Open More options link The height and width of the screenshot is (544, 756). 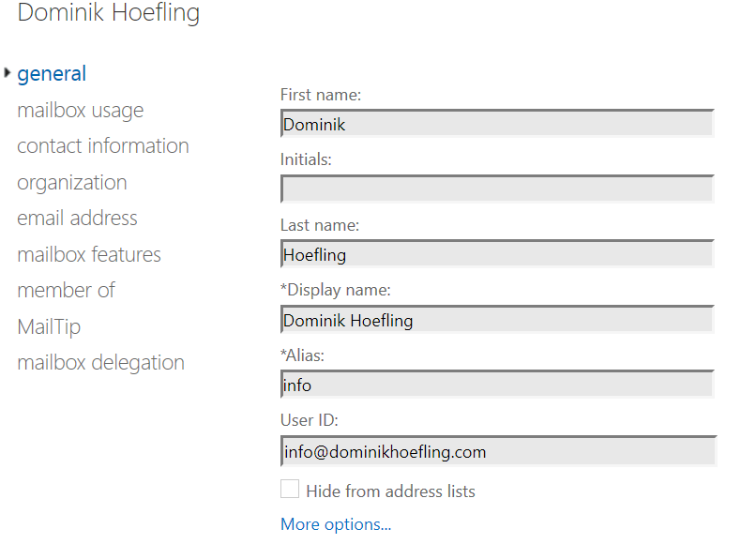[x=335, y=523]
